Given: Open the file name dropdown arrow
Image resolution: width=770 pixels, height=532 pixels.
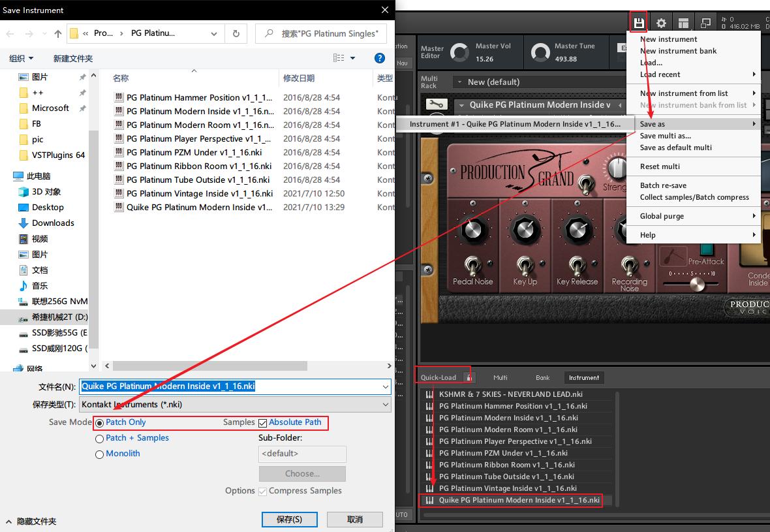Looking at the screenshot, I should pyautogui.click(x=386, y=386).
